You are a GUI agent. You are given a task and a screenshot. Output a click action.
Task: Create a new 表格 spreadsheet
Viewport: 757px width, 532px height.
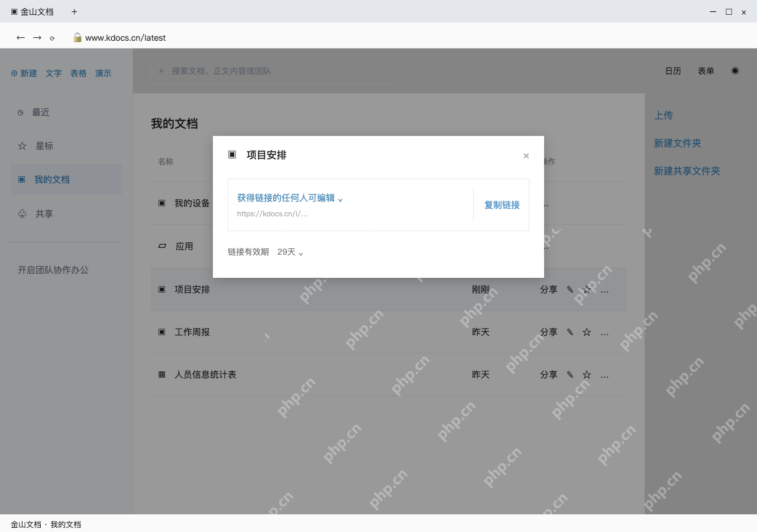click(79, 73)
